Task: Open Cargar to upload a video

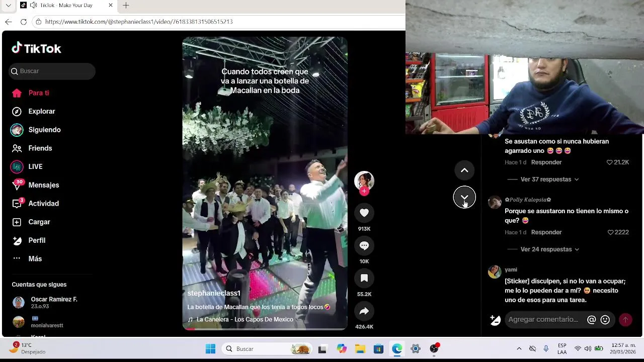Action: click(x=31, y=222)
